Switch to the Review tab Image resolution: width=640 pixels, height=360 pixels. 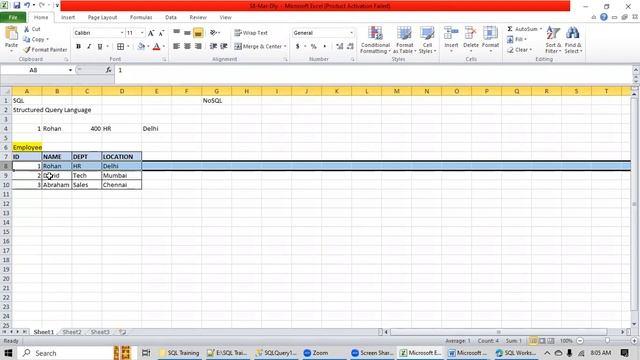pyautogui.click(x=198, y=18)
